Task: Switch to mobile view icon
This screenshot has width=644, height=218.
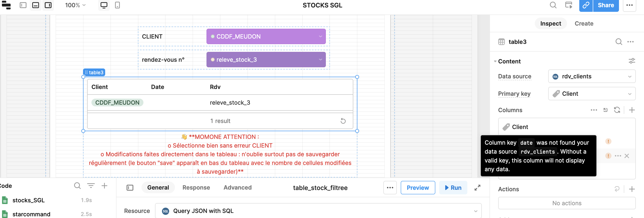Action: [x=117, y=5]
